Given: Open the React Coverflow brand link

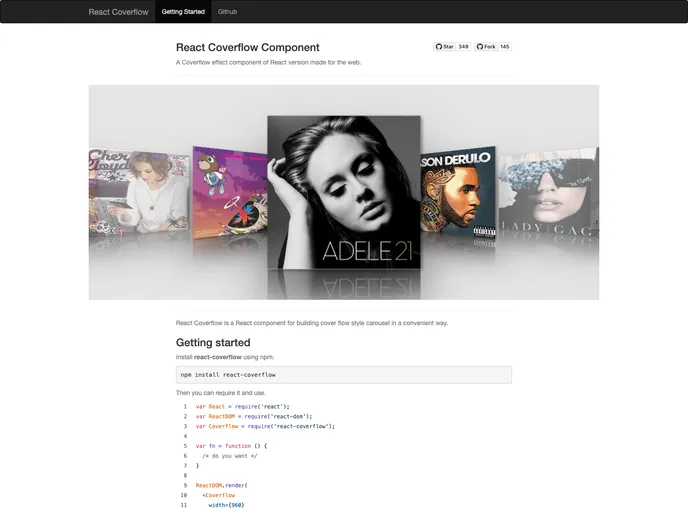Looking at the screenshot, I should [x=118, y=12].
